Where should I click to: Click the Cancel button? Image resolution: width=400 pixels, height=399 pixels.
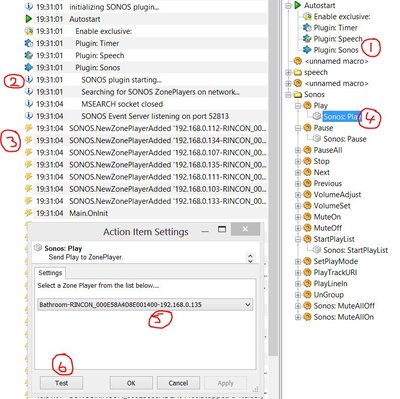tap(178, 383)
